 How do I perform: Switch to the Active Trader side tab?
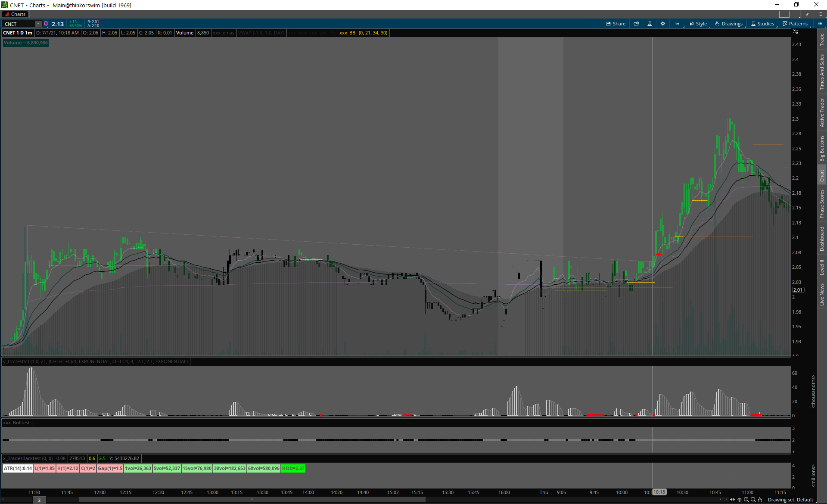click(x=822, y=112)
